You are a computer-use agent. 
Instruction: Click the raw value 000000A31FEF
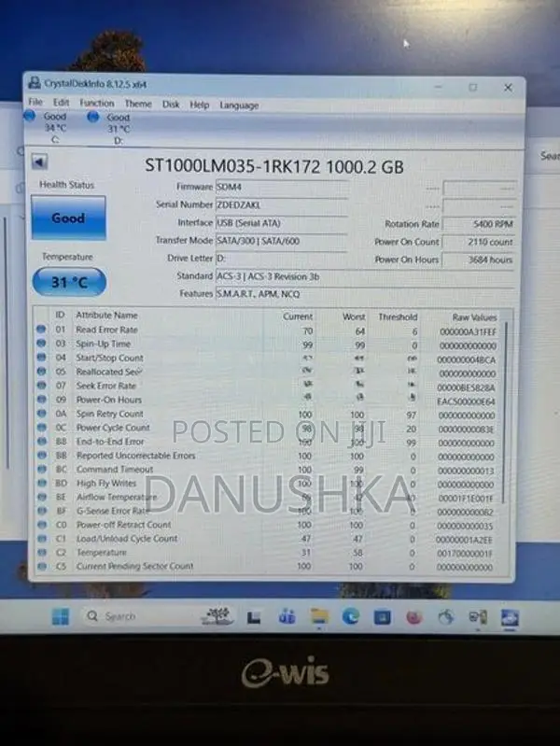(469, 331)
